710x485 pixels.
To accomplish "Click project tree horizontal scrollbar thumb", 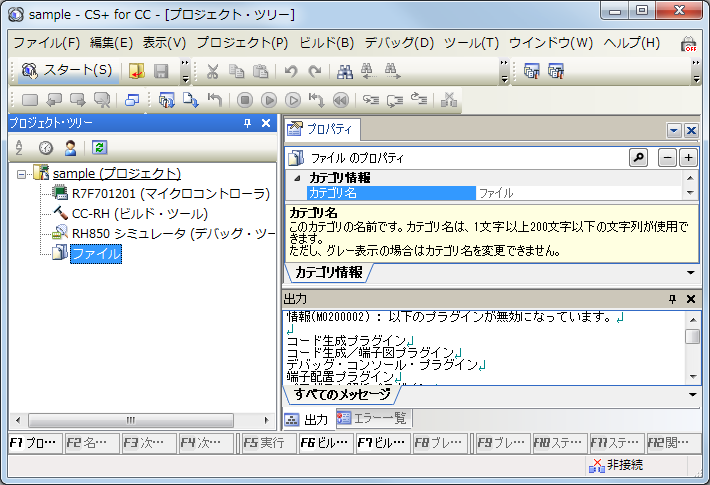I will point(131,420).
